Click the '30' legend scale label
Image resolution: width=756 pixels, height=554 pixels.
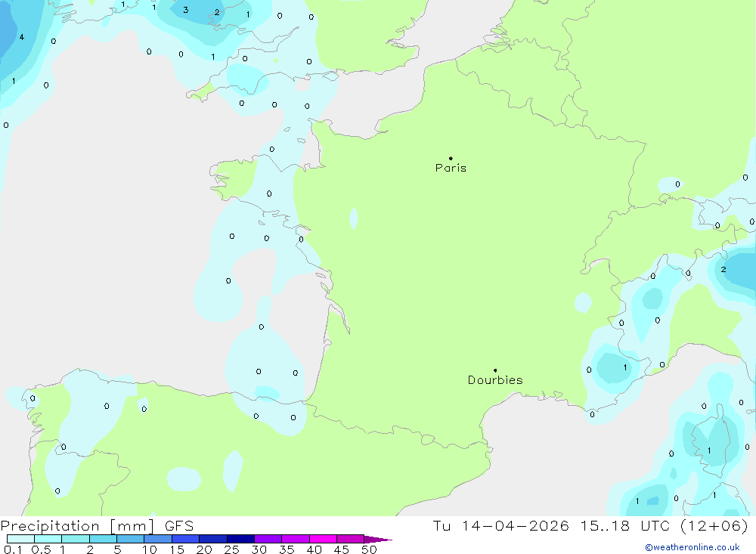[259, 549]
